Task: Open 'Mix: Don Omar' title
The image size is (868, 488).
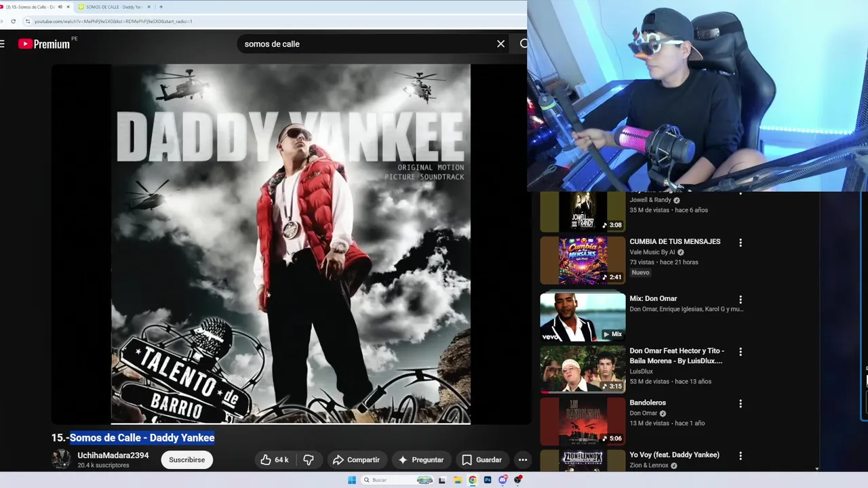Action: pos(653,298)
